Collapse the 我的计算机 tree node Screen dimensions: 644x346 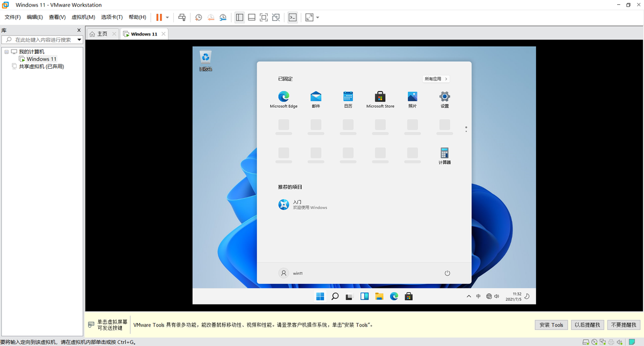[x=6, y=52]
